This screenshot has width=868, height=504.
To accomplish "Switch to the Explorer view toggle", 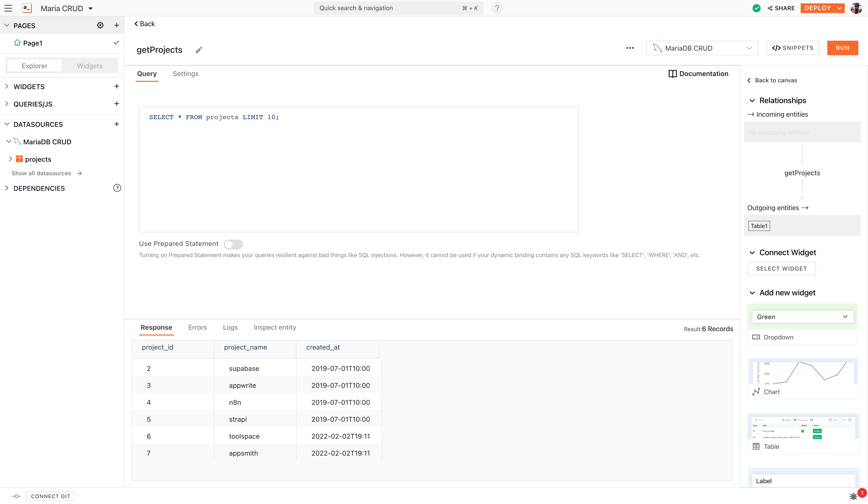I will tap(34, 66).
